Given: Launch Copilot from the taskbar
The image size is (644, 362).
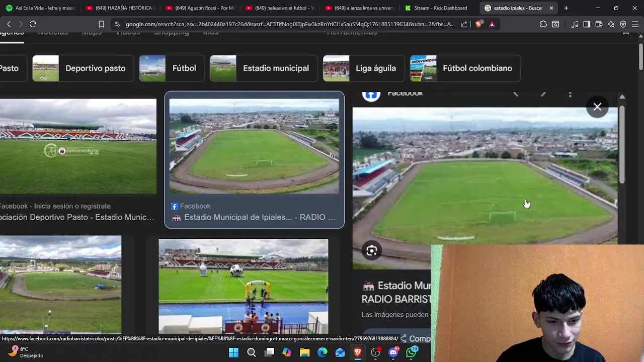Looking at the screenshot, I should pos(287,352).
